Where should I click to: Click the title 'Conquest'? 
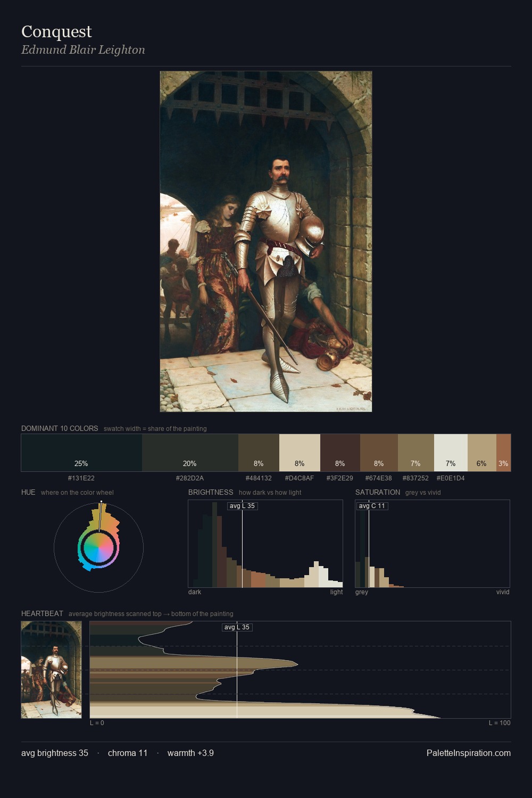[x=56, y=32]
